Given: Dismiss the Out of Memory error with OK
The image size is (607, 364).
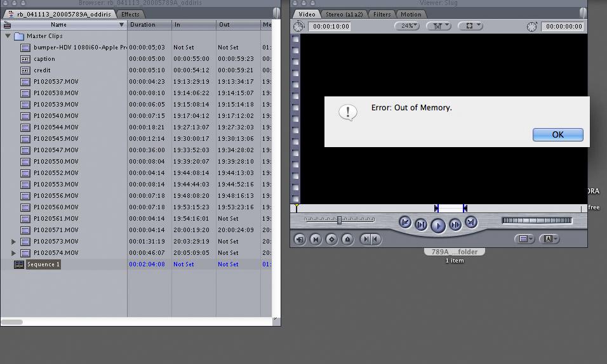Looking at the screenshot, I should [x=557, y=134].
